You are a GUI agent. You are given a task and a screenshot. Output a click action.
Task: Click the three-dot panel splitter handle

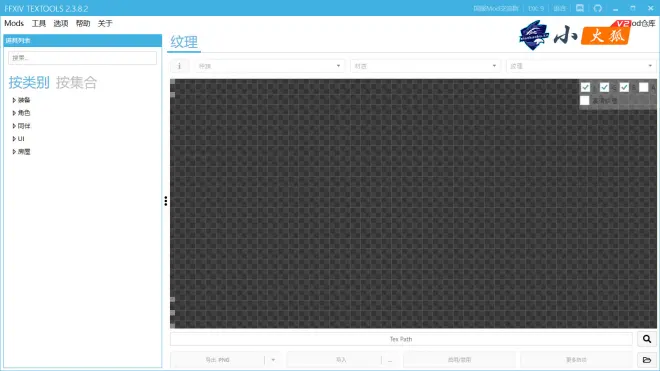(x=165, y=201)
